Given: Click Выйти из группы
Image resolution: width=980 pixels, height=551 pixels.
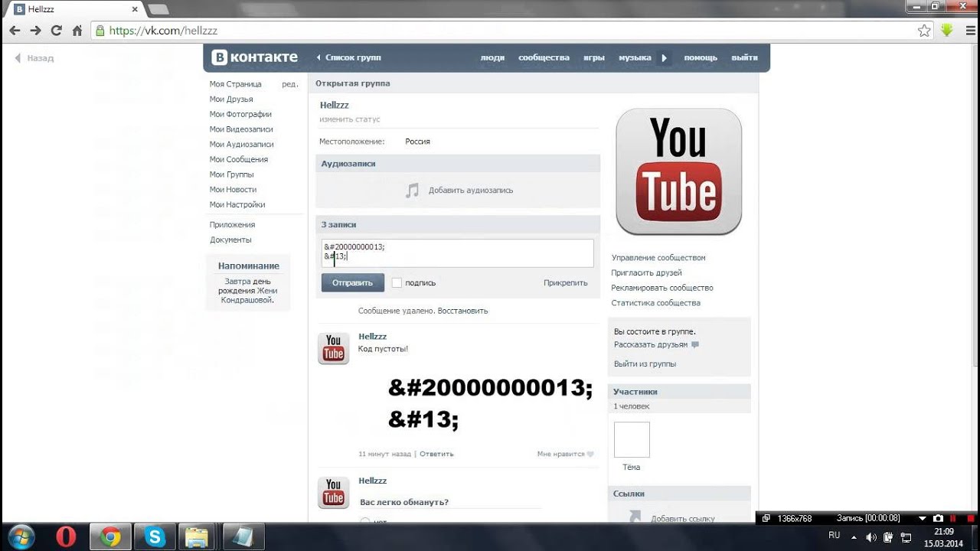Looking at the screenshot, I should (645, 364).
